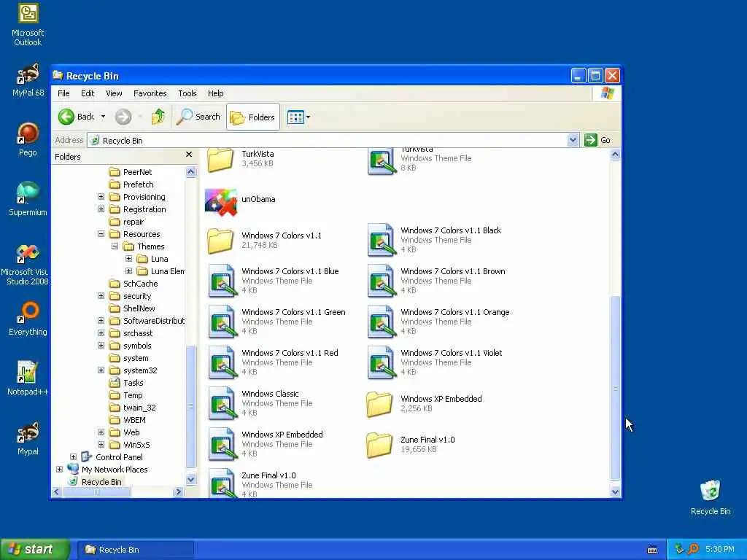The width and height of the screenshot is (747, 560).
Task: Launch Mypal desktop shortcut
Action: point(28,438)
